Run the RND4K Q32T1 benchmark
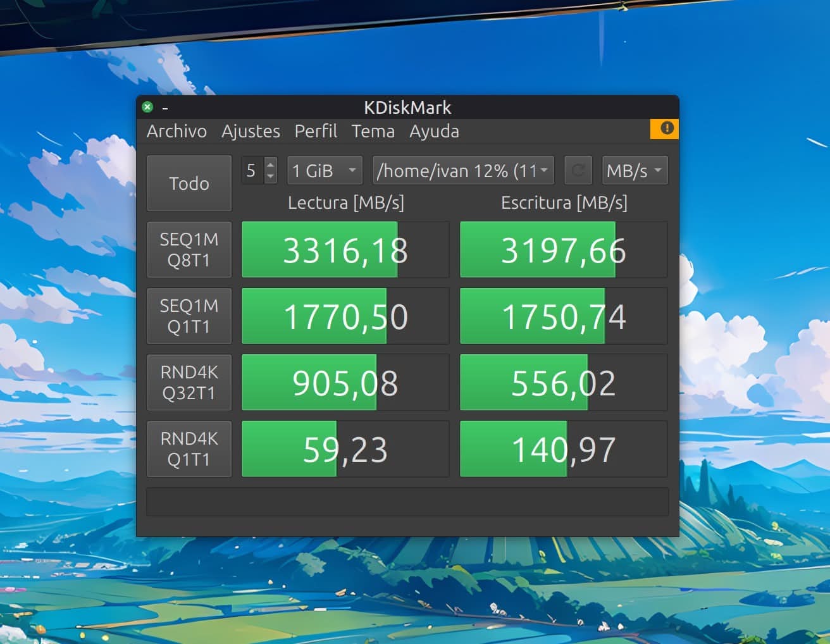 click(189, 382)
